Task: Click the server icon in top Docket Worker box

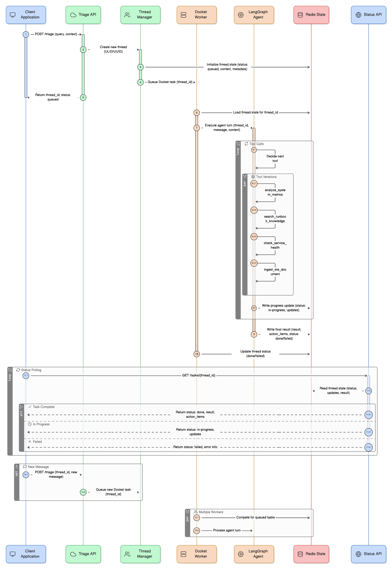Action: pos(183,15)
